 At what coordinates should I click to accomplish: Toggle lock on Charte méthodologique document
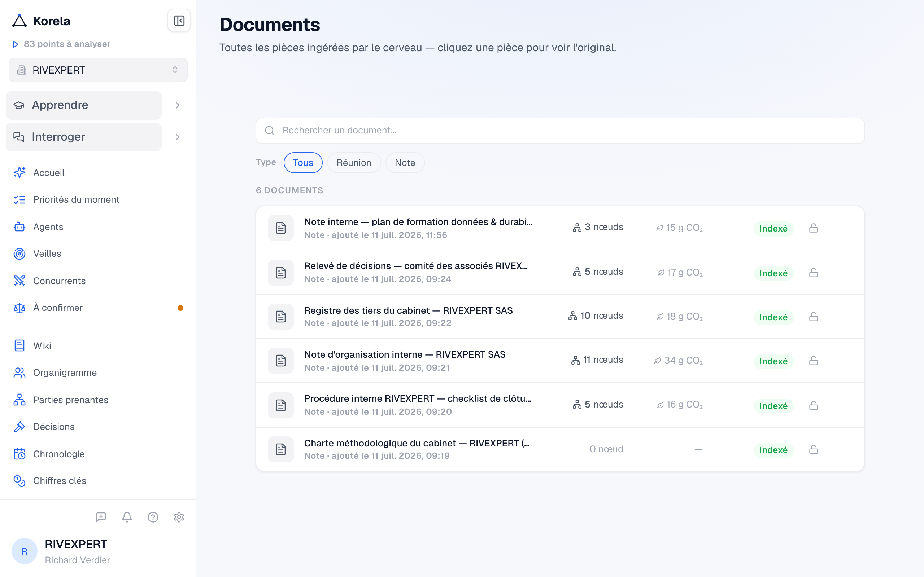(813, 450)
